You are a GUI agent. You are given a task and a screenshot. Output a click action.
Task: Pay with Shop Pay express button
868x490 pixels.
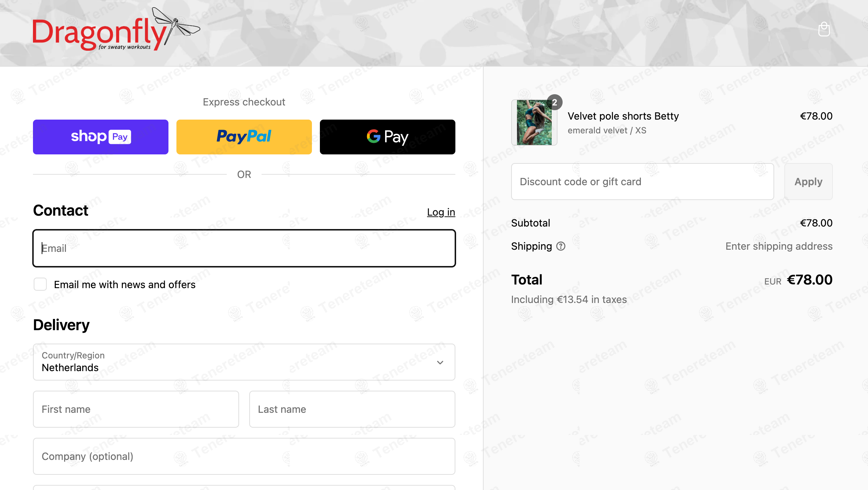[x=101, y=137]
